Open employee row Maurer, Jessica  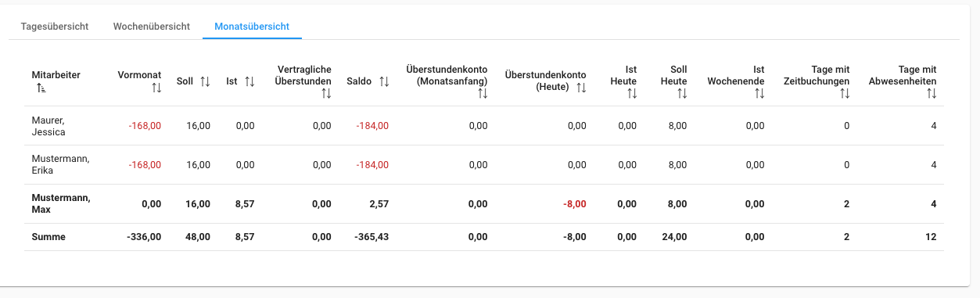(x=484, y=126)
